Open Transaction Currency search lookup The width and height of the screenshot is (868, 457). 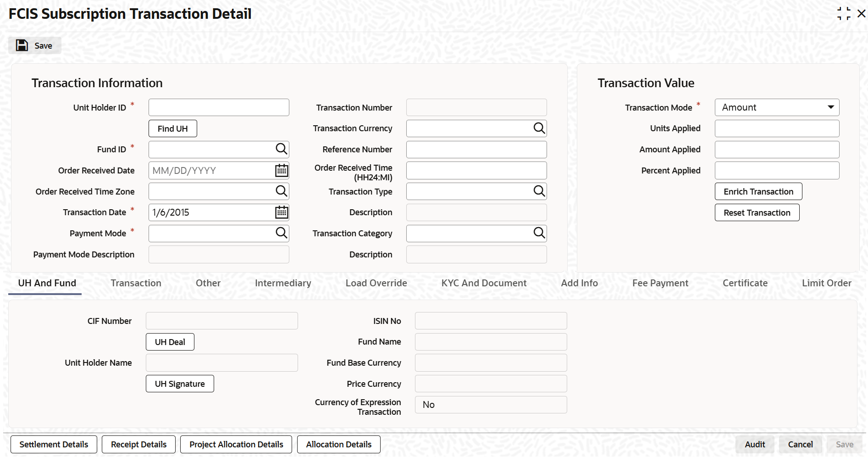[x=539, y=128]
